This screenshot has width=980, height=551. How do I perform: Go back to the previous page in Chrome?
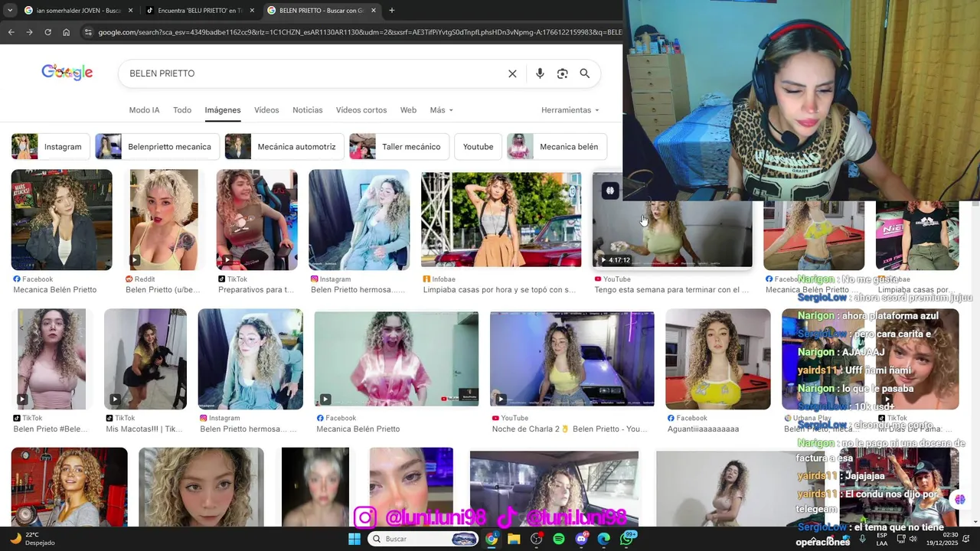(x=11, y=32)
